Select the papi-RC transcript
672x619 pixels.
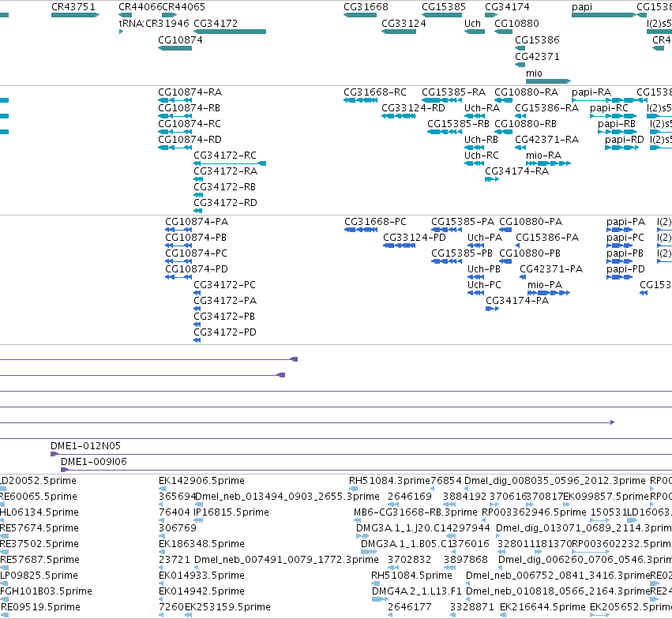tap(614, 116)
